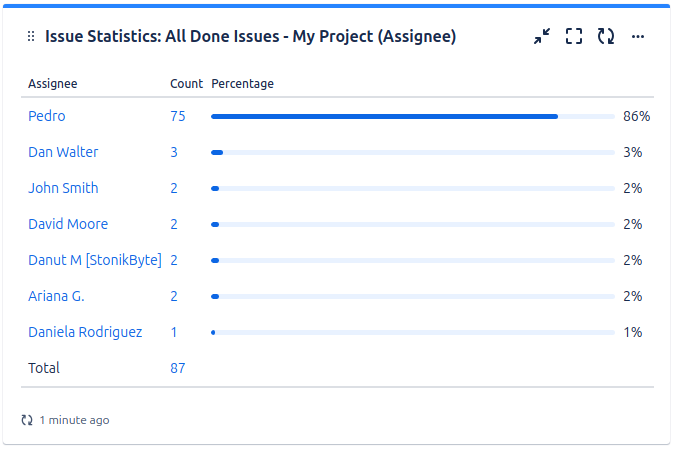Minimize the gadget with collapse arrows icon
Screen dimensions: 675x451
click(x=542, y=36)
